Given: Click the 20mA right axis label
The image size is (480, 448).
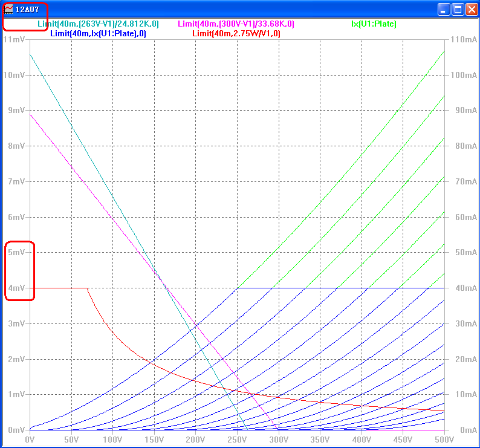Looking at the screenshot, I should tap(466, 359).
